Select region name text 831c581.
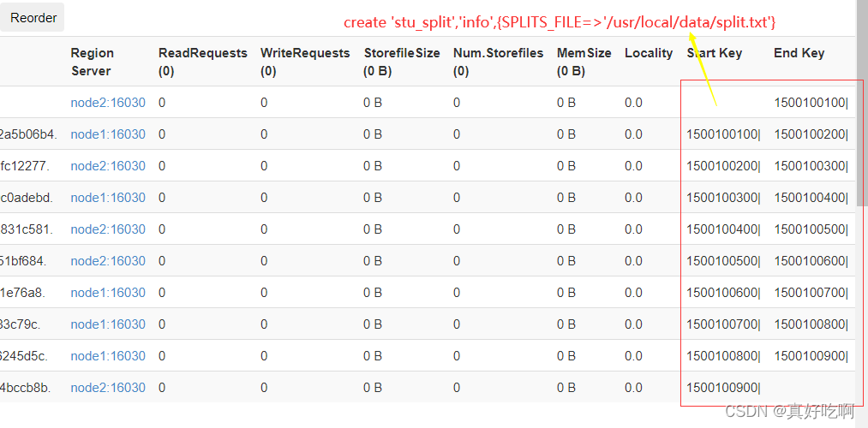868x428 pixels. [x=27, y=229]
